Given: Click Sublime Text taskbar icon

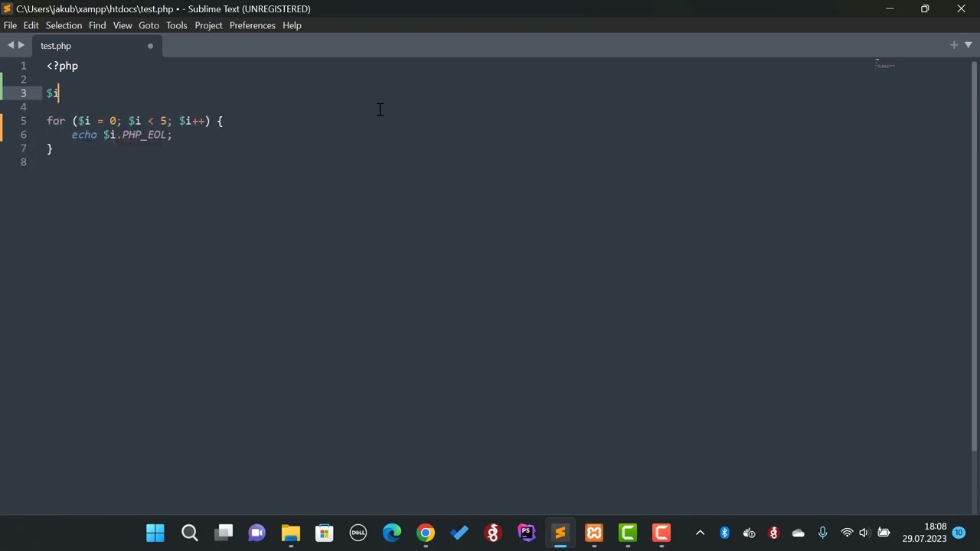Looking at the screenshot, I should (560, 533).
